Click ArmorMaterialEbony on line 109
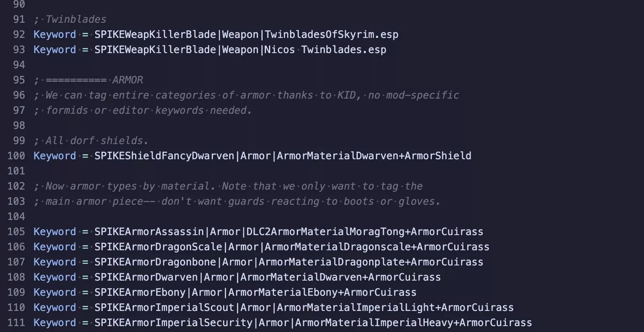Viewport: 644px width, 332px height. click(283, 292)
